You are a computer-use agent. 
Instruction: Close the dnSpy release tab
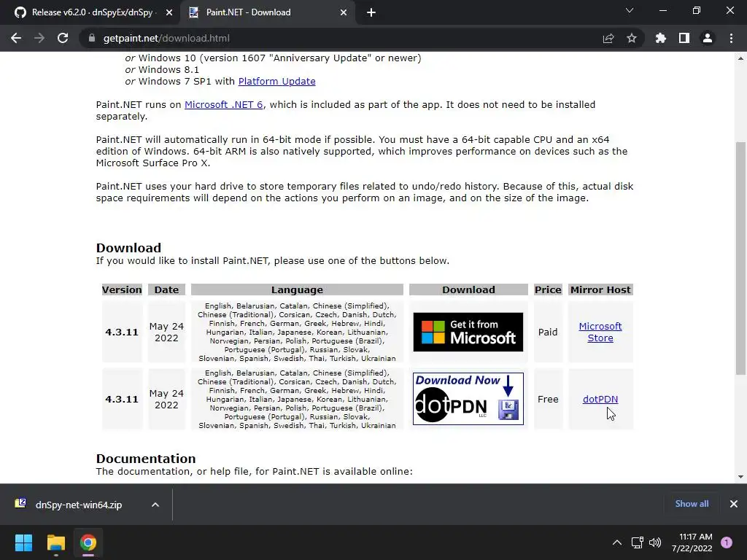coord(169,13)
